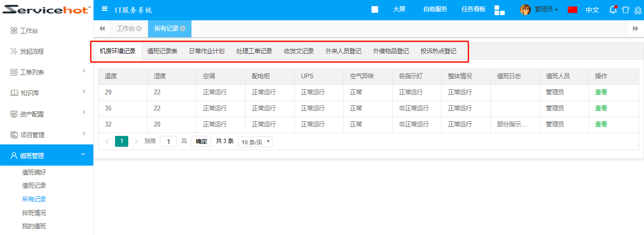Image resolution: width=644 pixels, height=235 pixels.
Task: Click the page number input field
Action: (x=168, y=141)
